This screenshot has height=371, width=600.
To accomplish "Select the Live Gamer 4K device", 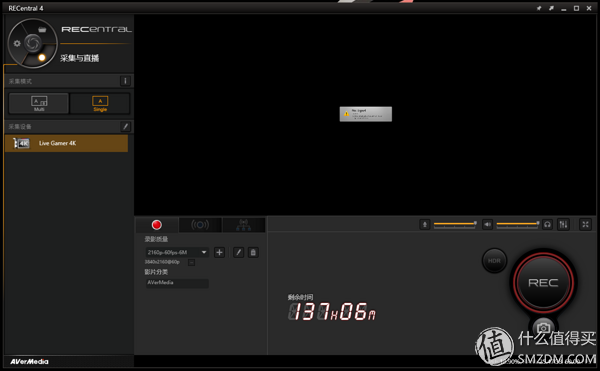I will (x=67, y=143).
